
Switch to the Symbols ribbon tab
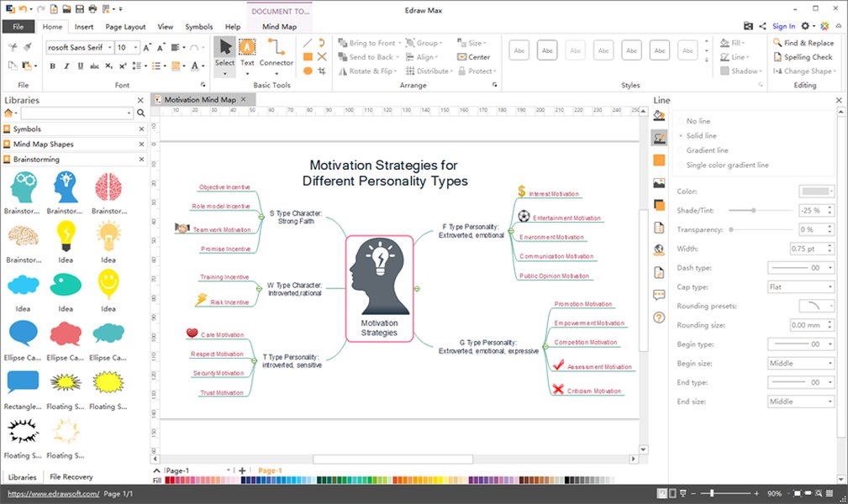click(x=198, y=27)
